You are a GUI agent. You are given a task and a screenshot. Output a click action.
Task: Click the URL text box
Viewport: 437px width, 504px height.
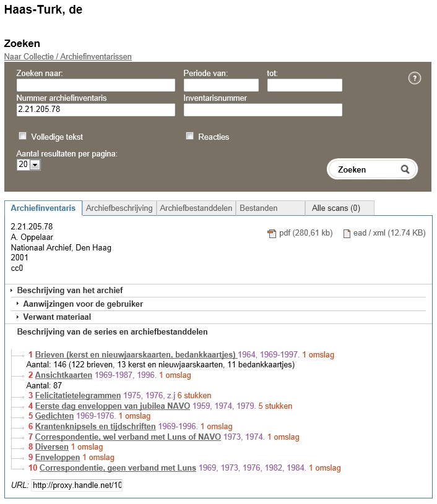pos(77,485)
